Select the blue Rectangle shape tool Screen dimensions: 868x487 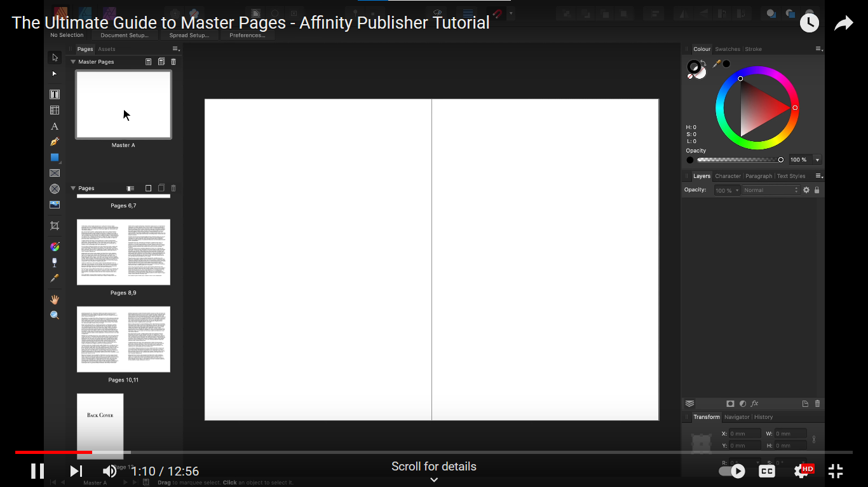[55, 157]
